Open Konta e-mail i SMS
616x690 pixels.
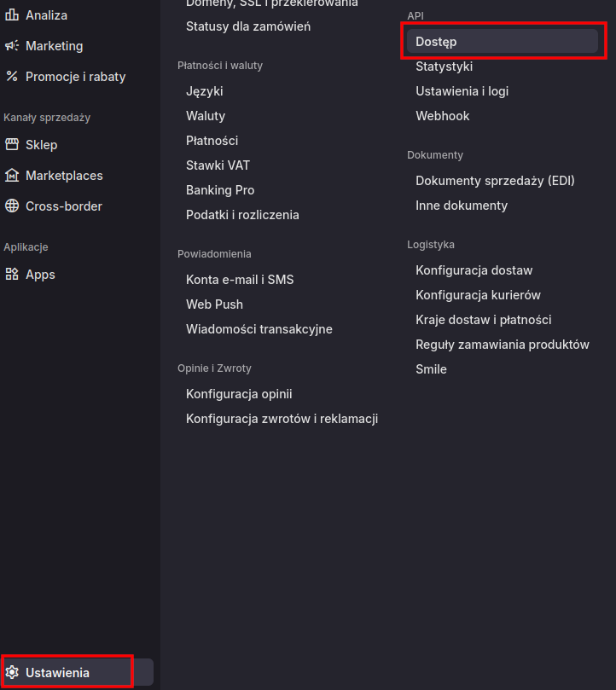pyautogui.click(x=240, y=280)
